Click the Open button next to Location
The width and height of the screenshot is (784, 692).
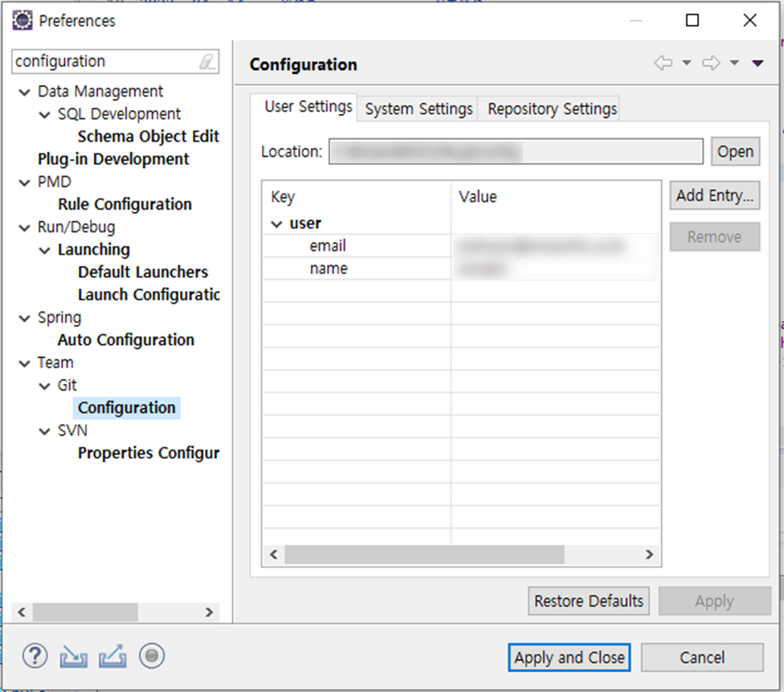click(735, 151)
